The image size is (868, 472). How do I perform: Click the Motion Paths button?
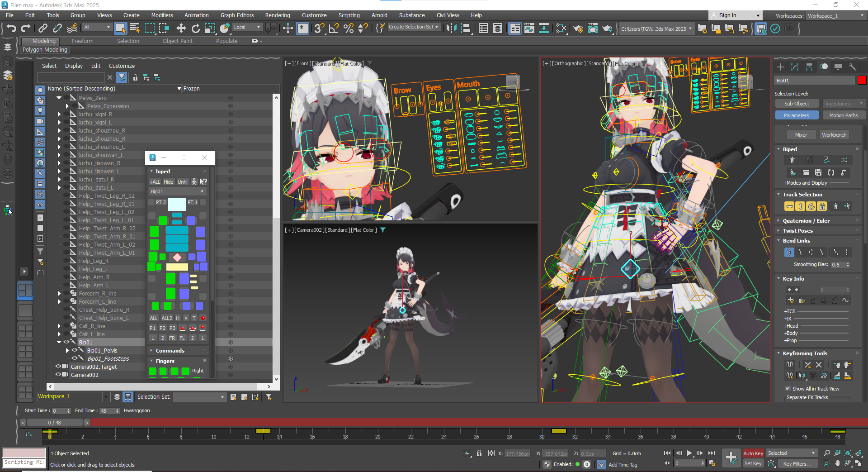click(843, 115)
